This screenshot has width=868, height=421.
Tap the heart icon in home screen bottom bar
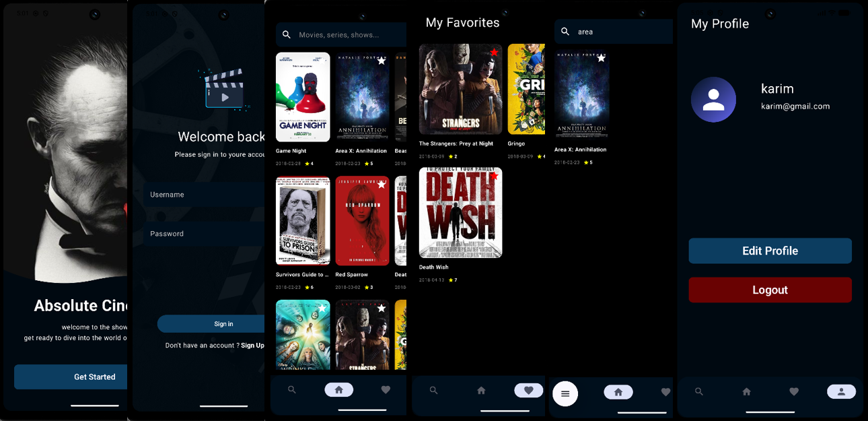386,390
